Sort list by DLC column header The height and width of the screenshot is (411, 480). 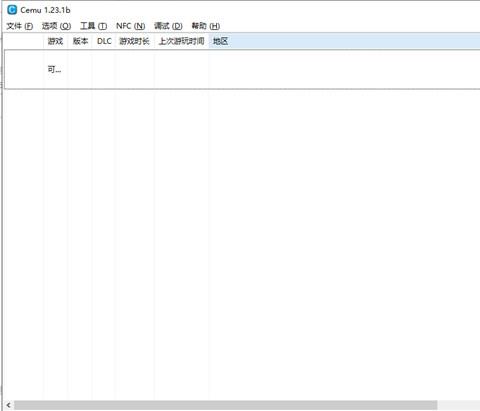104,41
